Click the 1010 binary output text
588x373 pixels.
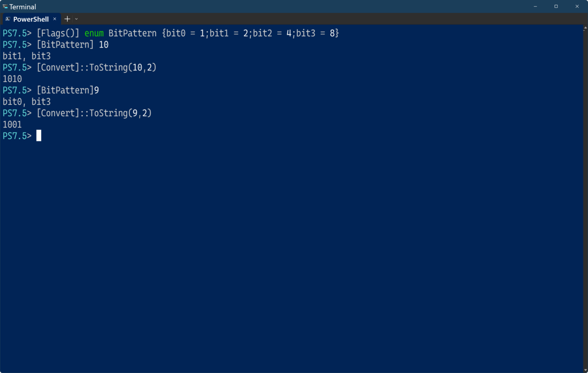12,78
